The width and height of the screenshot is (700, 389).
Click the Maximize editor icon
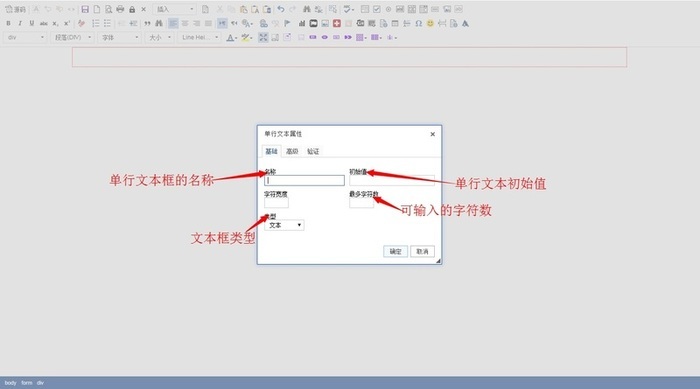click(x=263, y=38)
